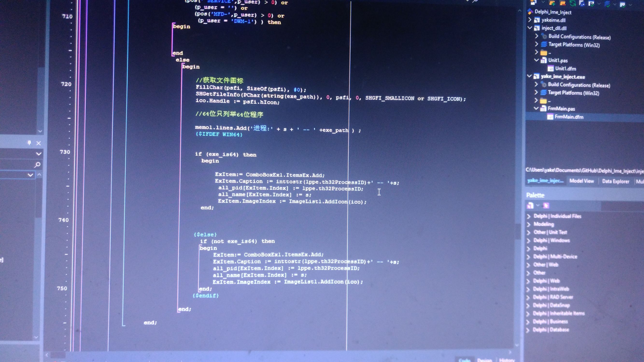Screen dimensions: 644x362
Task: Collapse the inject_dll.dll project node
Action: [x=530, y=28]
